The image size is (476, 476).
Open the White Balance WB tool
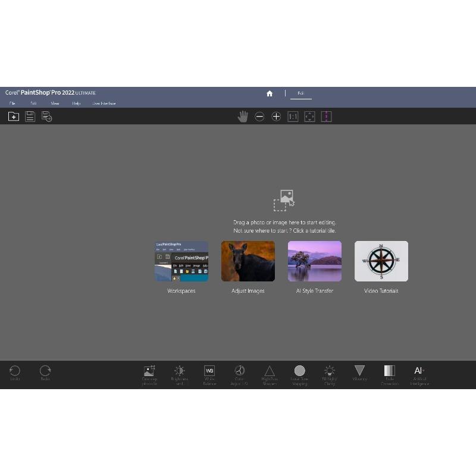coord(209,375)
